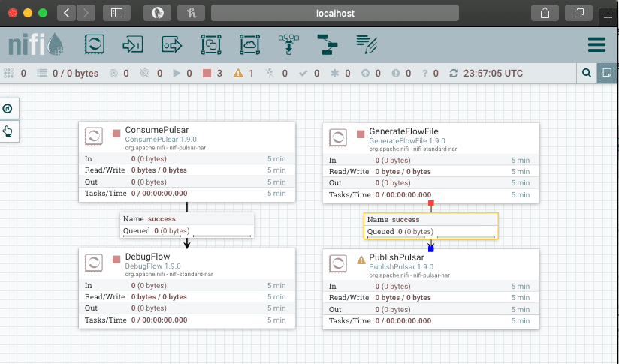The height and width of the screenshot is (364, 619).
Task: Select the Output Port toolbar icon
Action: 172,44
